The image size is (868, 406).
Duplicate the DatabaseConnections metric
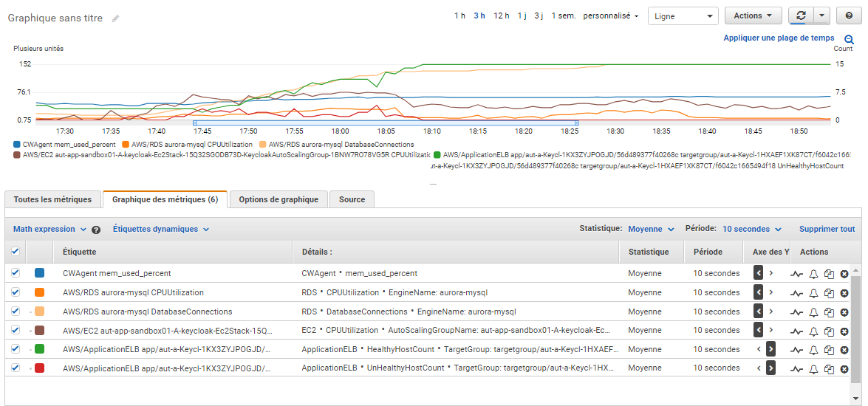[x=829, y=312]
